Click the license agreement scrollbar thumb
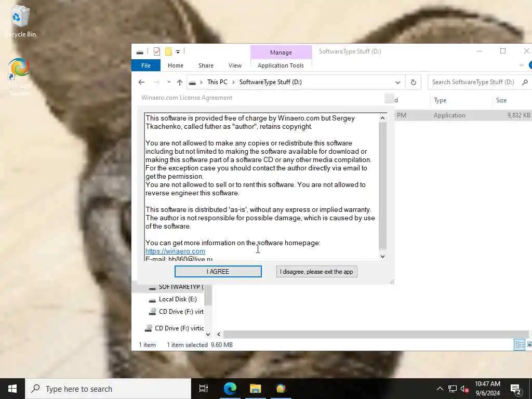Image resolution: width=532 pixels, height=399 pixels. click(382, 185)
